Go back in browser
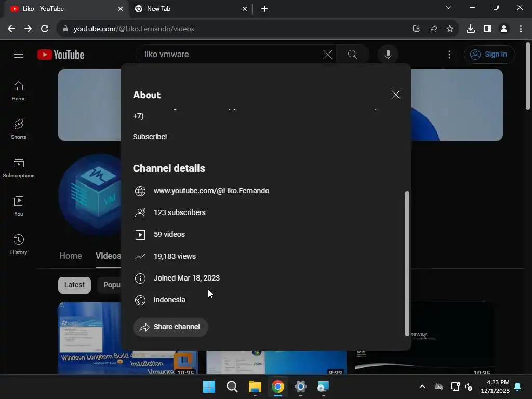532x399 pixels. pyautogui.click(x=11, y=29)
